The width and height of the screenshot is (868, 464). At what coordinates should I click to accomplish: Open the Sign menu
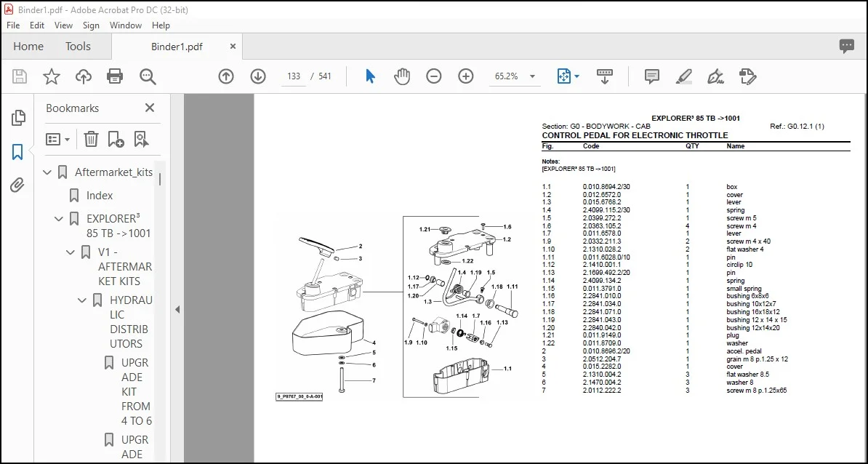click(91, 25)
